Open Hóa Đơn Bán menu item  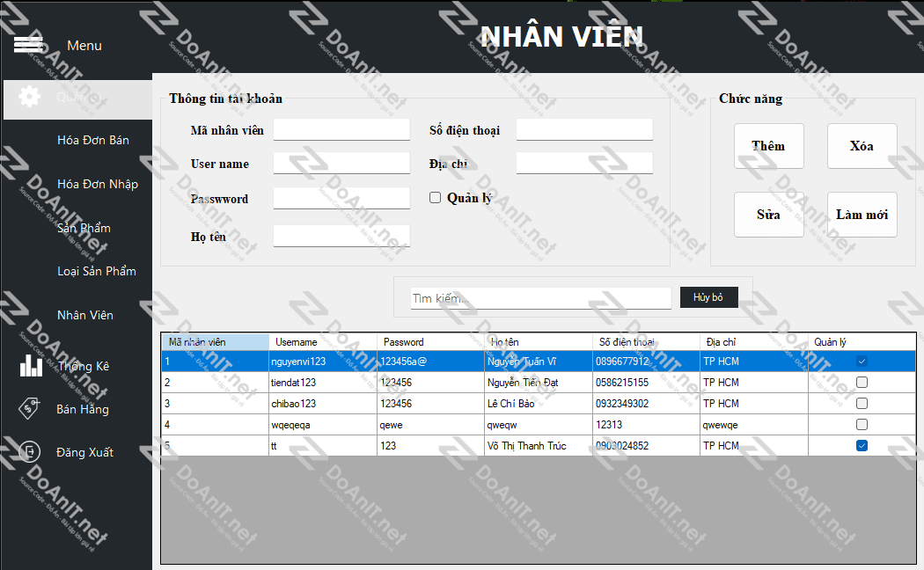[x=92, y=140]
